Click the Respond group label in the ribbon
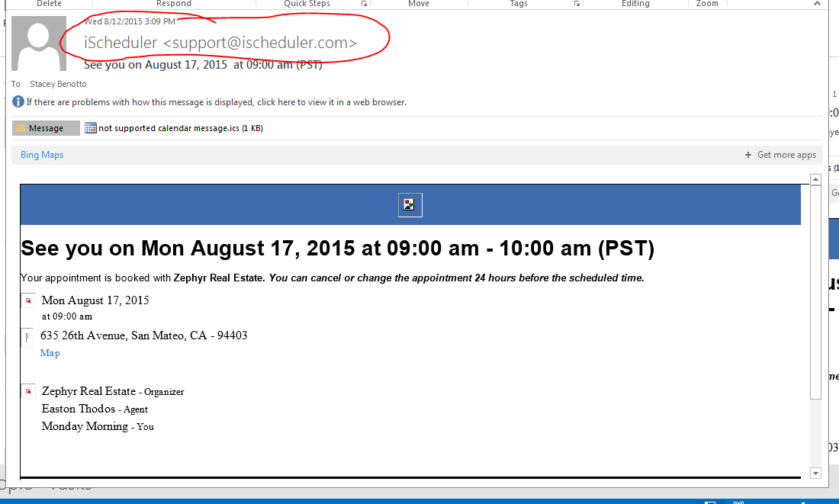Screen dimensions: 839x504 173,4
